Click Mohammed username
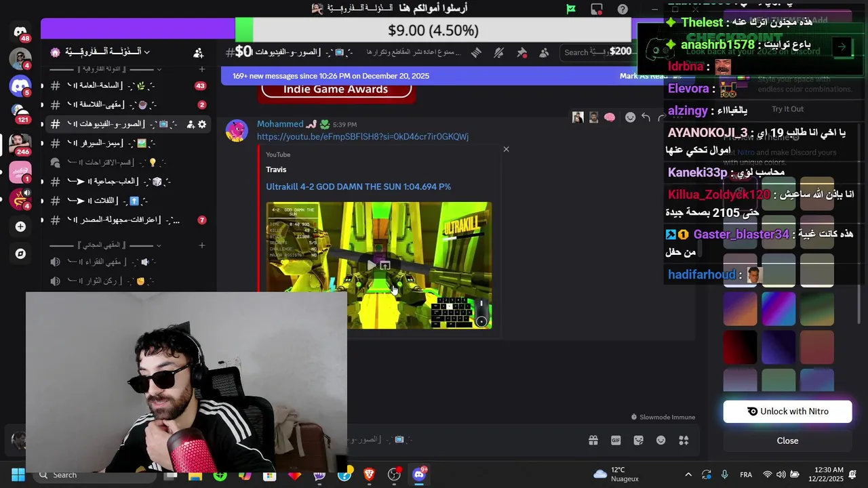This screenshot has height=488, width=868. 280,124
